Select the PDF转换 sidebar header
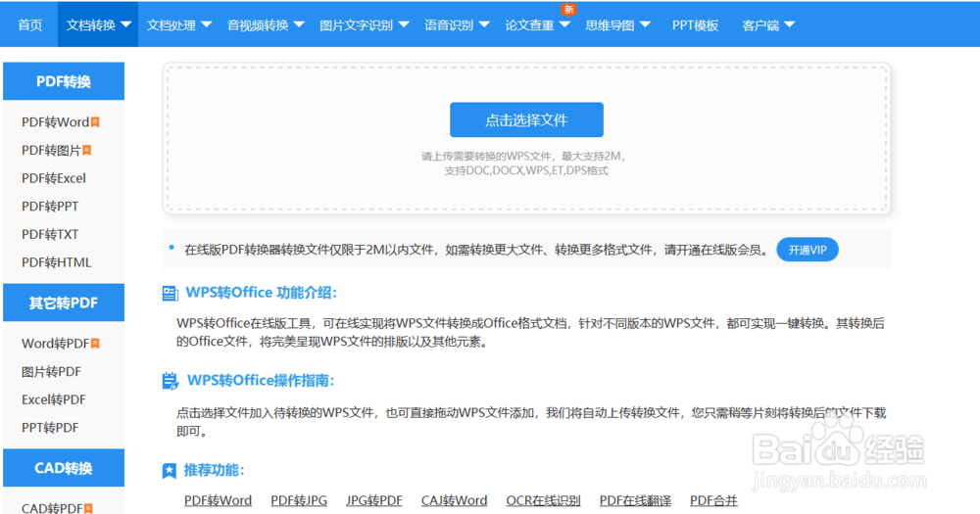Image resolution: width=980 pixels, height=514 pixels. pyautogui.click(x=64, y=81)
